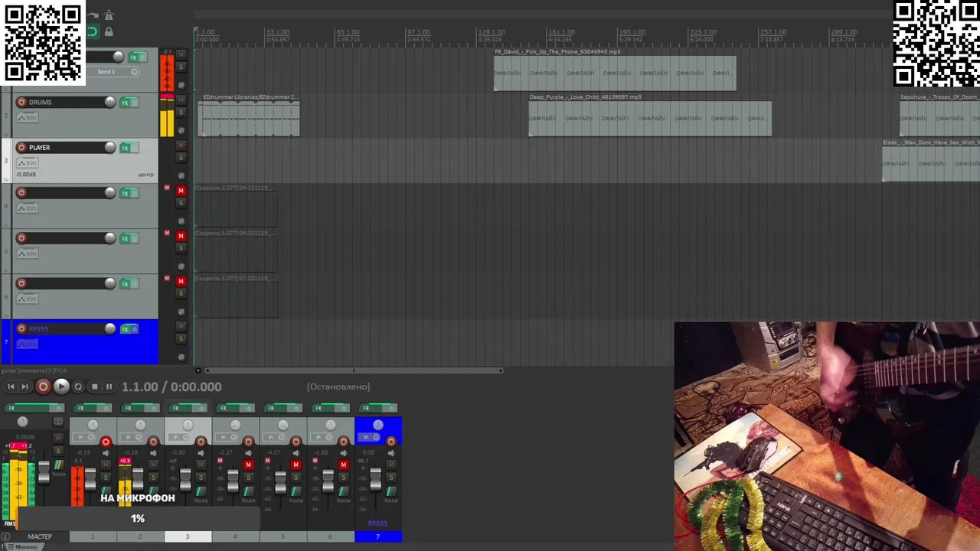
Task: Click master volume fader in mixer
Action: click(x=44, y=472)
